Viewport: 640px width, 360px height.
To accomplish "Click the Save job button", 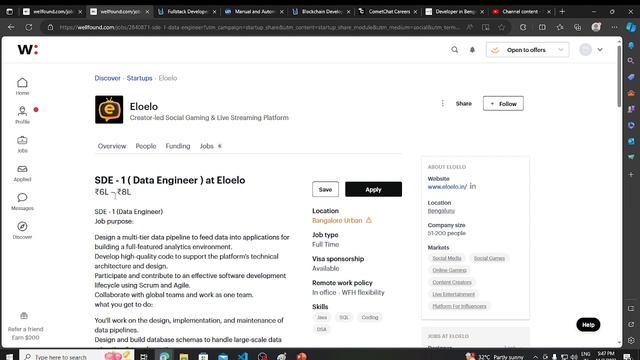I will click(x=325, y=189).
